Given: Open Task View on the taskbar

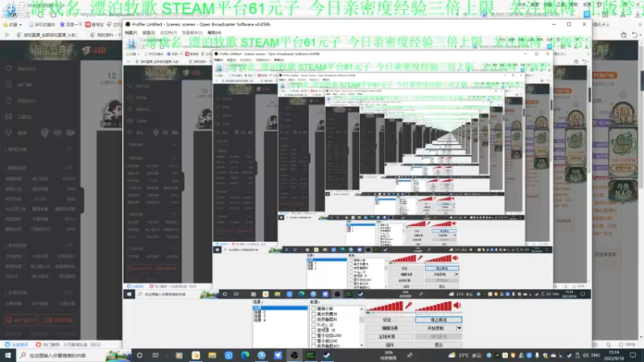Looking at the screenshot, I should click(x=155, y=356).
